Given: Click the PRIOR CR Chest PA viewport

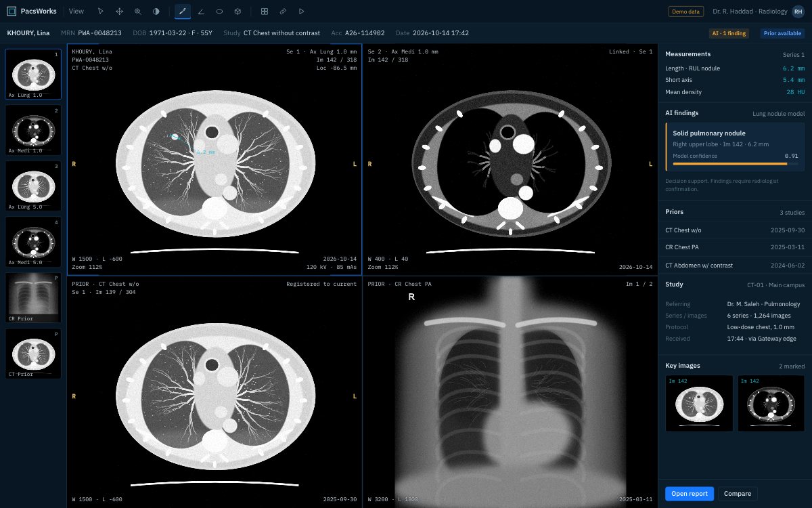Looking at the screenshot, I should (510, 391).
